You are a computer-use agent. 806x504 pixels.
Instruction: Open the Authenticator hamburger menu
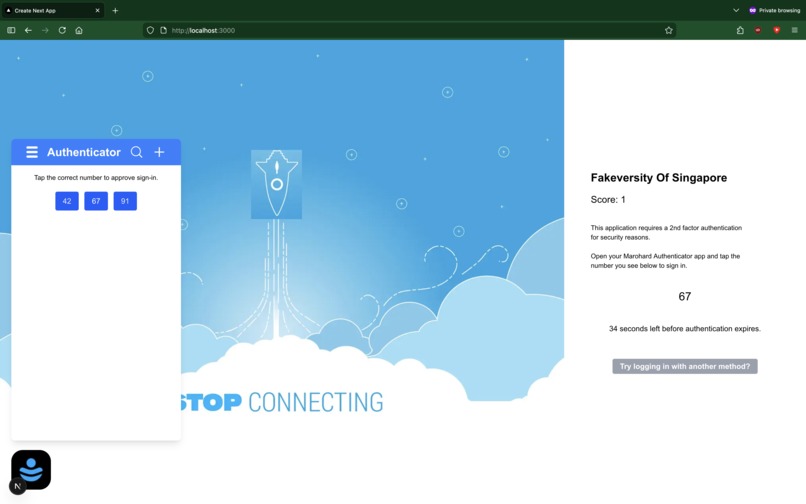32,152
